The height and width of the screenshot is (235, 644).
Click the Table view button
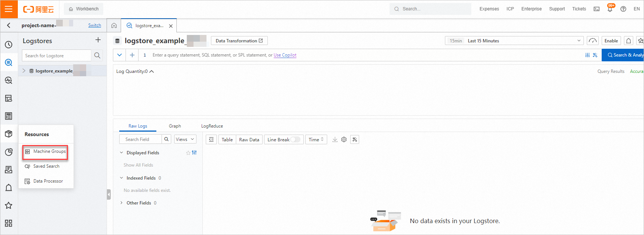227,139
